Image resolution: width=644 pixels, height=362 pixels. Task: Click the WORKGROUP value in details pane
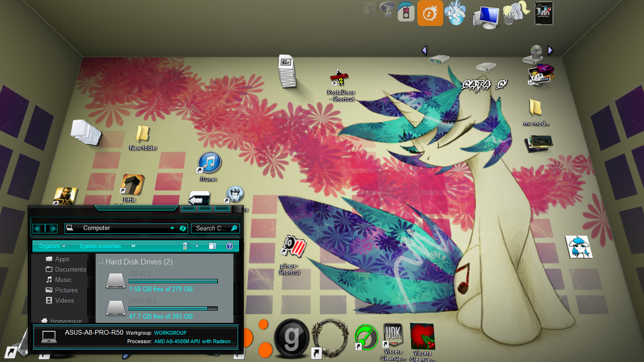[x=170, y=333]
